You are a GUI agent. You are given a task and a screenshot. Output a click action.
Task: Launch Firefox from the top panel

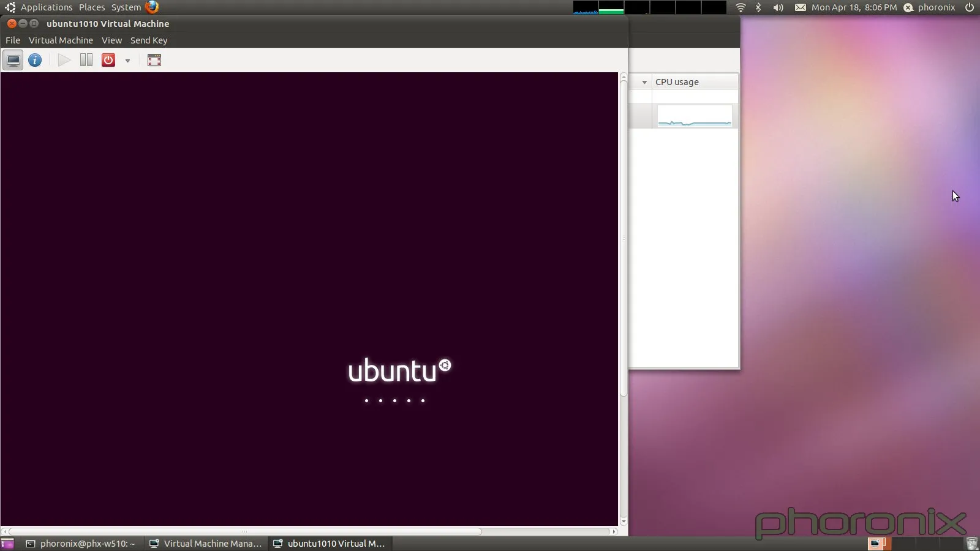click(x=152, y=7)
